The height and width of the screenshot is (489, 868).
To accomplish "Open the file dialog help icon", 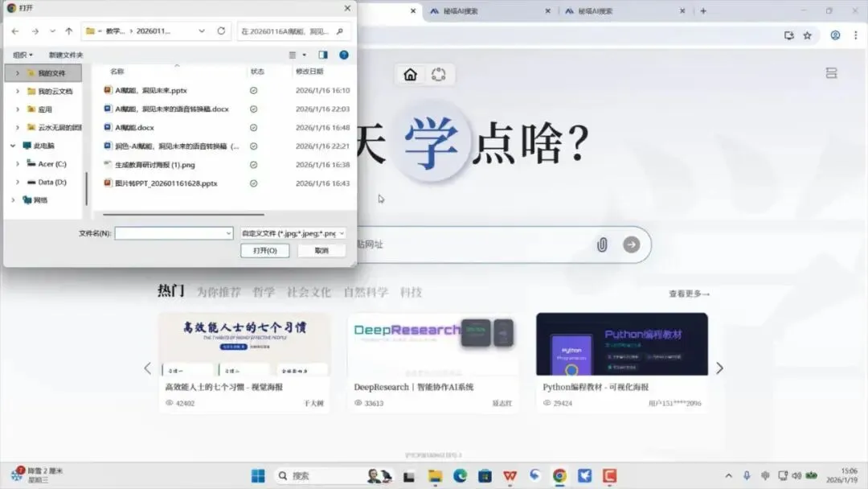I will [x=344, y=55].
